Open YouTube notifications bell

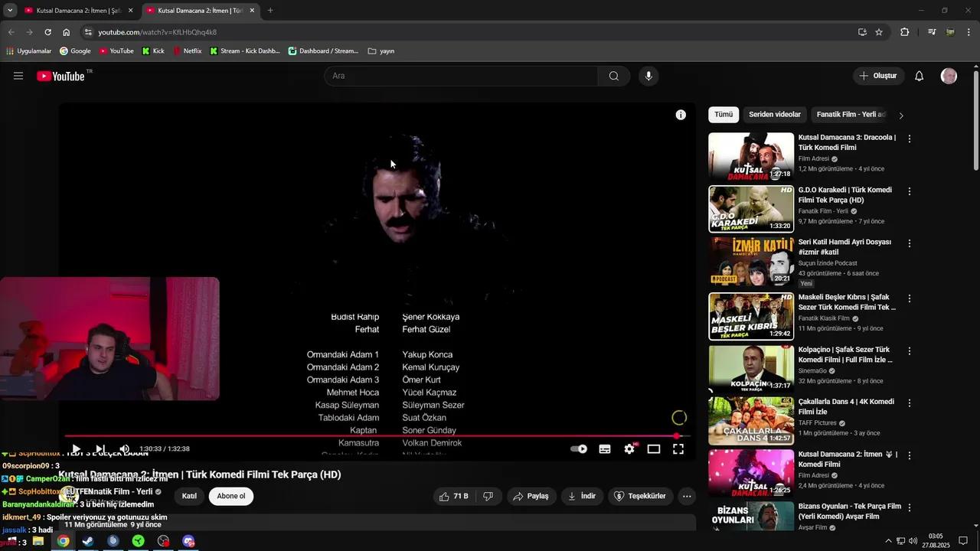pyautogui.click(x=920, y=76)
